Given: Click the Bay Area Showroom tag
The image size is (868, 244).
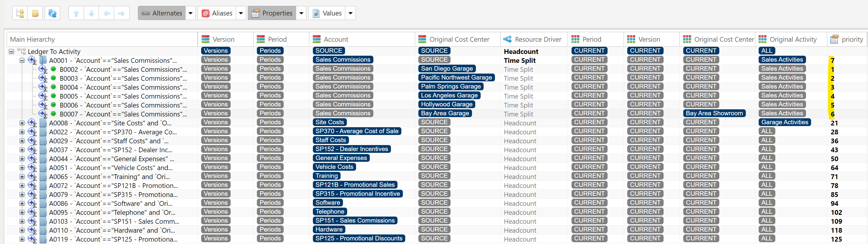Looking at the screenshot, I should [x=714, y=113].
